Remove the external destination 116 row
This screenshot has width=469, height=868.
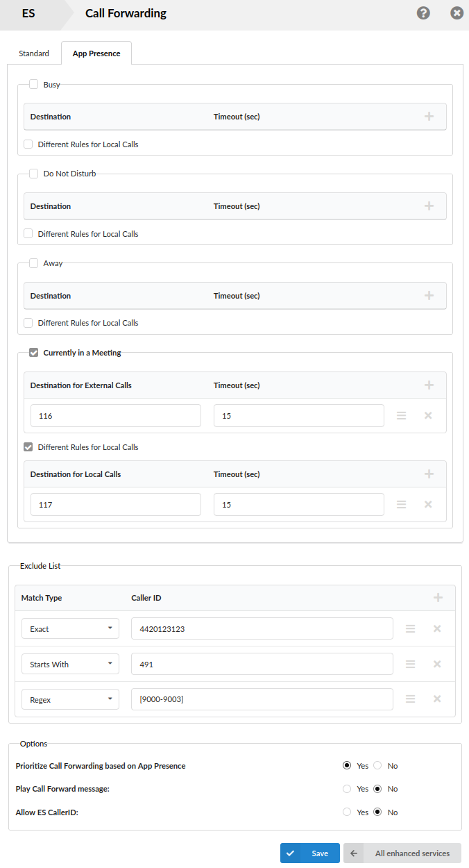click(428, 416)
